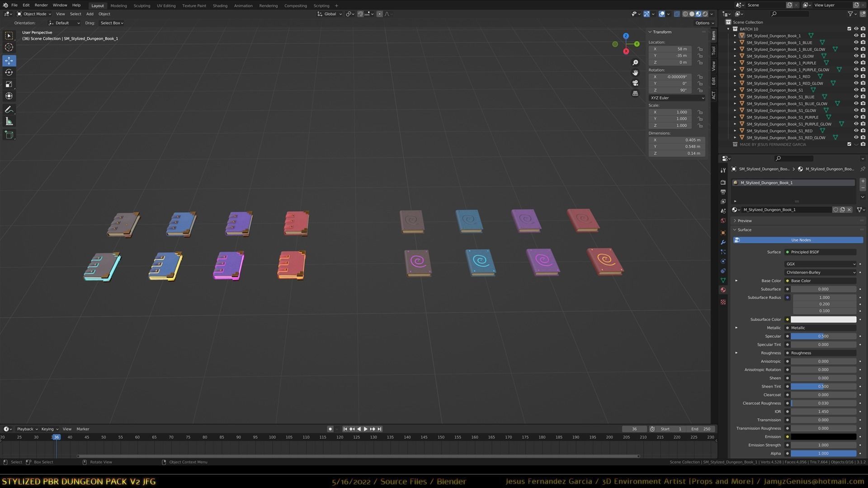
Task: Open the Orientation Default dropdown
Action: (x=64, y=23)
